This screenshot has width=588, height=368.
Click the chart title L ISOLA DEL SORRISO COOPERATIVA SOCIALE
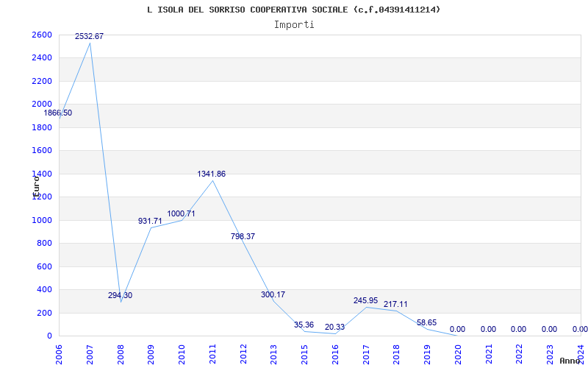click(293, 10)
